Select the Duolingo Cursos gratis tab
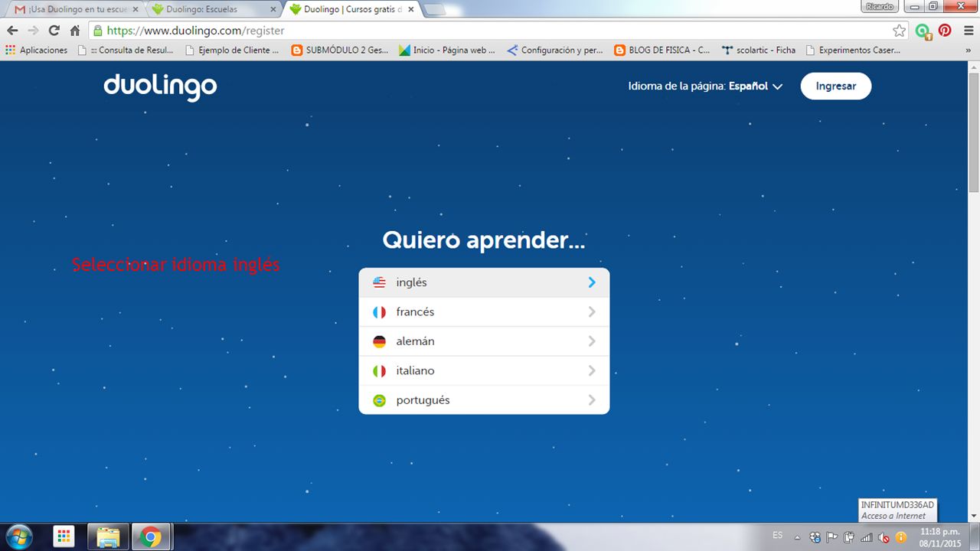The height and width of the screenshot is (551, 980). pyautogui.click(x=351, y=9)
